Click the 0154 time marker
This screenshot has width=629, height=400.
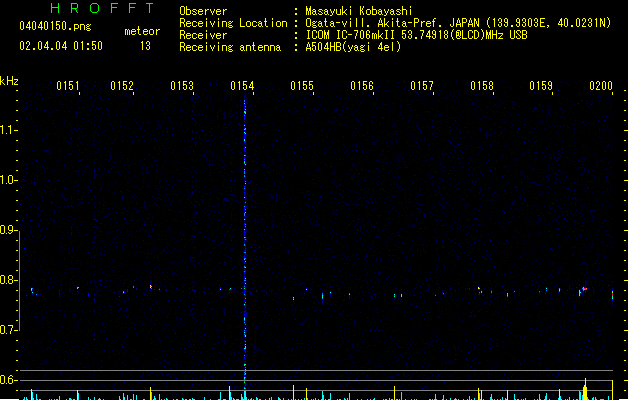point(242,86)
